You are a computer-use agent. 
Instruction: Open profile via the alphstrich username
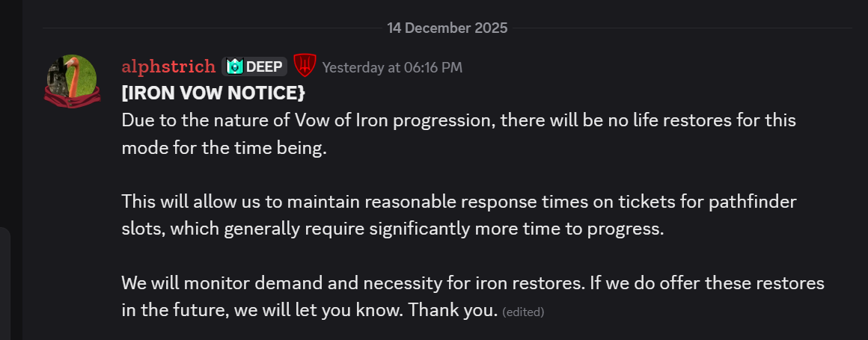[168, 67]
